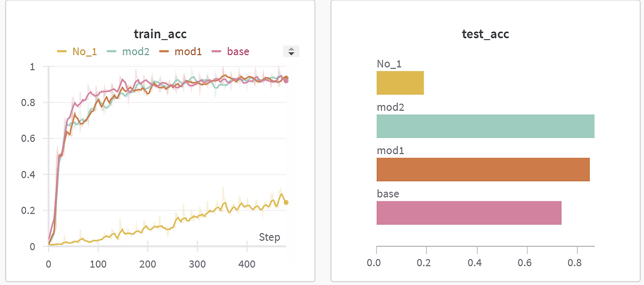Select the green mod2 test accuracy bar
This screenshot has height=285, width=644.
(x=486, y=126)
